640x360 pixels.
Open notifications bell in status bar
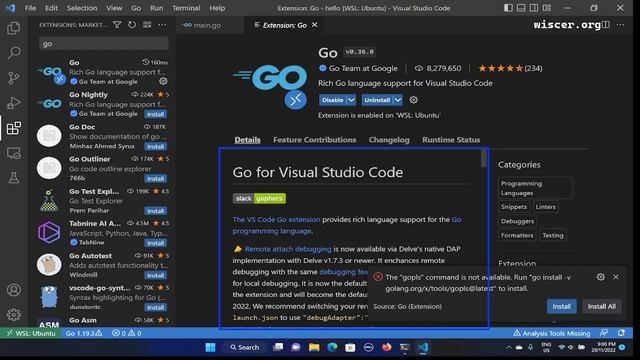[x=621, y=333]
